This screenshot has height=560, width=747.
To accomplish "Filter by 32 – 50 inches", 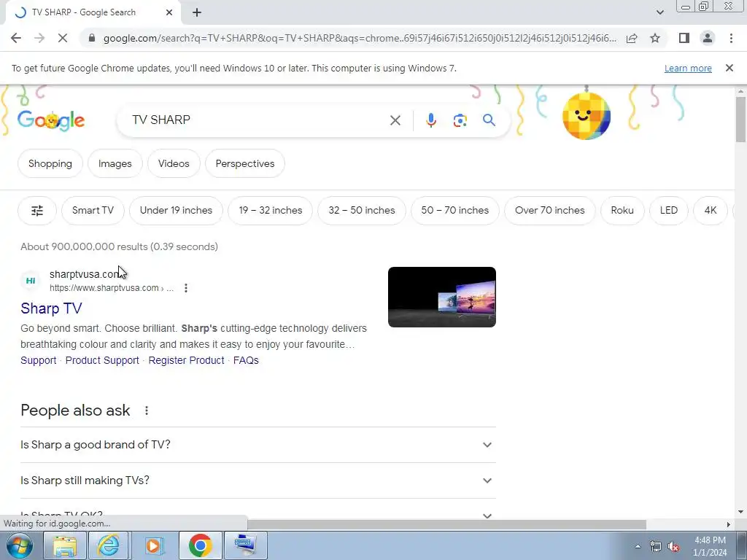I will click(x=362, y=210).
